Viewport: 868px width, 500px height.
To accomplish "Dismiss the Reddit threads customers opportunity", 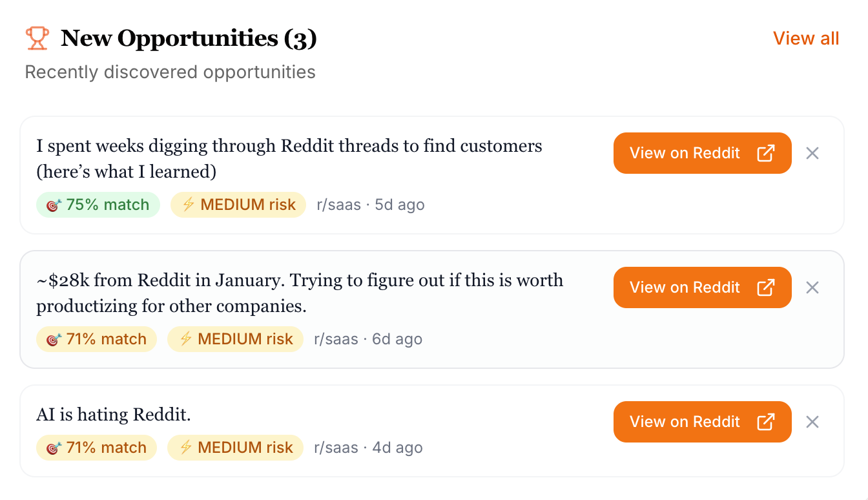I will [812, 153].
